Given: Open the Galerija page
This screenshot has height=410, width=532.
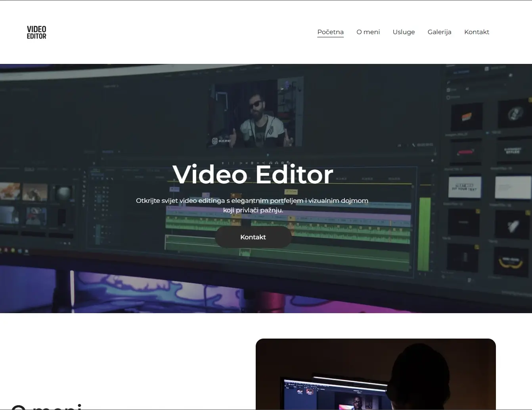Looking at the screenshot, I should (439, 32).
